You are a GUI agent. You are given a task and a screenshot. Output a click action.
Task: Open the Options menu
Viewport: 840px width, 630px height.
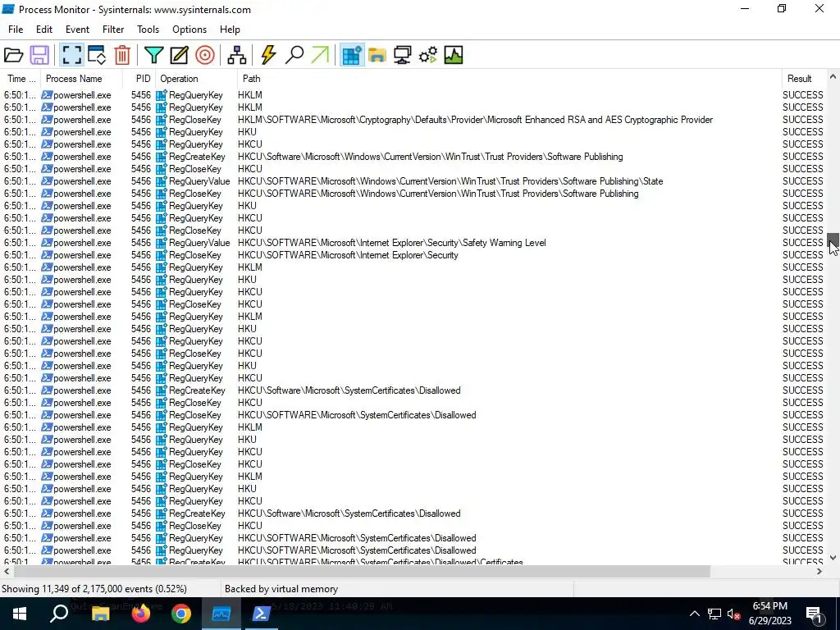(189, 30)
